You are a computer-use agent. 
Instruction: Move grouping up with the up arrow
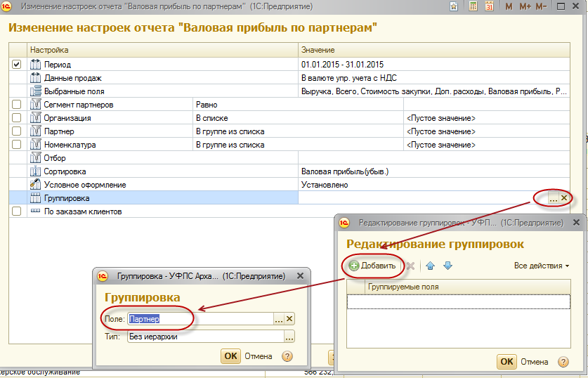click(x=430, y=266)
